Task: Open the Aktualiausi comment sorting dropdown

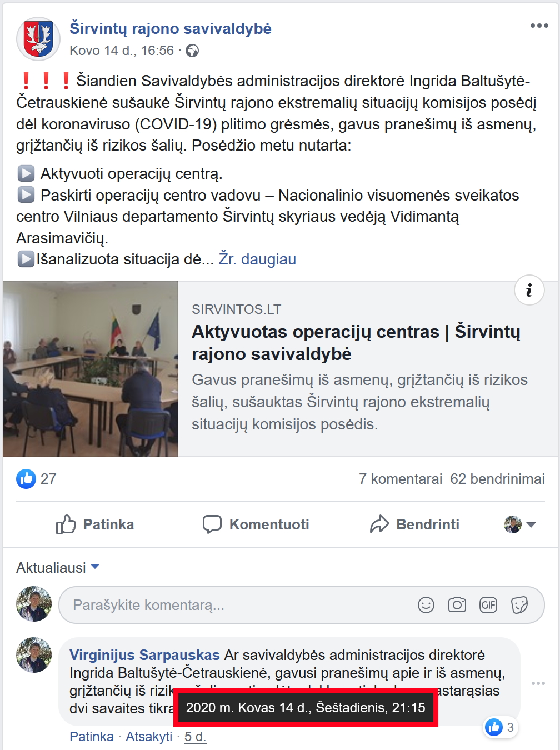Action: click(x=58, y=568)
